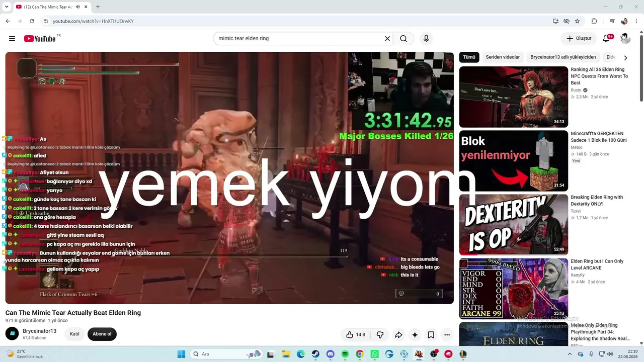Go back with the browser back arrow
The image size is (644, 362).
point(8,21)
